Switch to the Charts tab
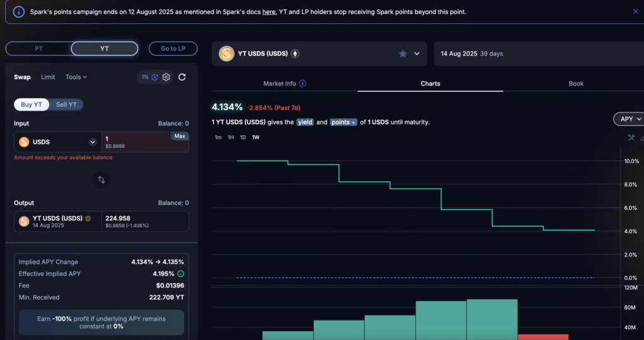Screen dimensions: 644x340 [430, 84]
